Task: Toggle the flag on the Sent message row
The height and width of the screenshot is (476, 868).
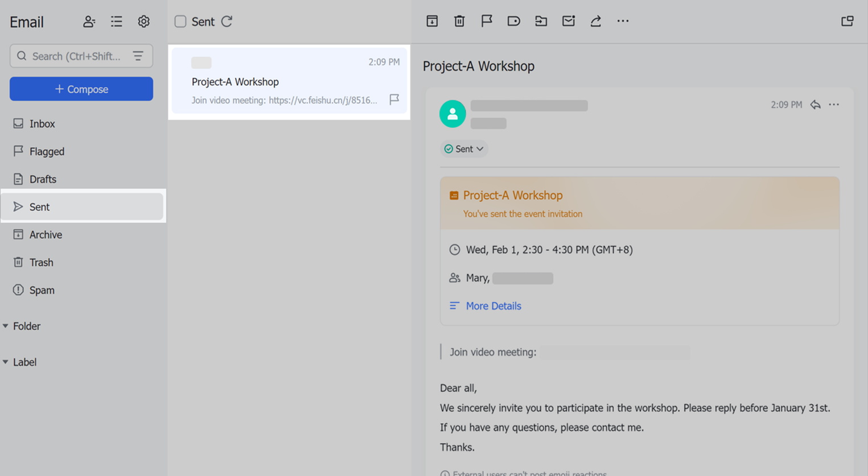Action: 394,100
